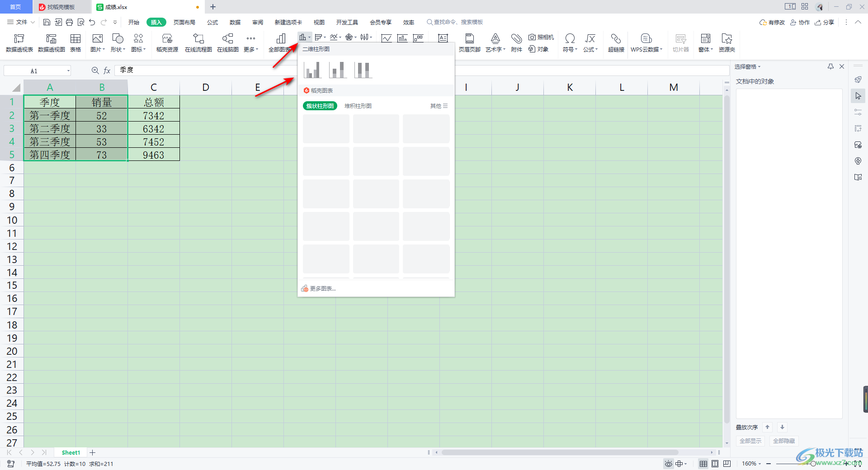Viewport: 868px width, 470px height.
Task: Open the 页面布局 ribbon tab
Action: click(184, 22)
